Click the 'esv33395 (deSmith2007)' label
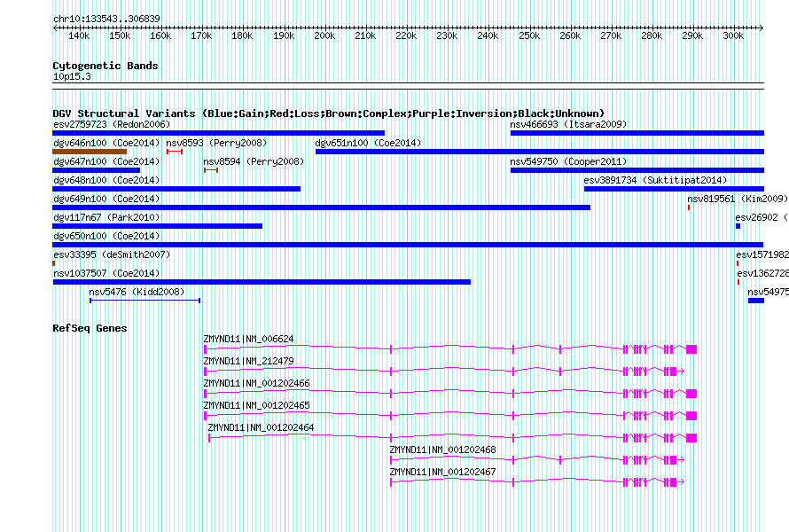Screen dimensions: 789x532 112,254
